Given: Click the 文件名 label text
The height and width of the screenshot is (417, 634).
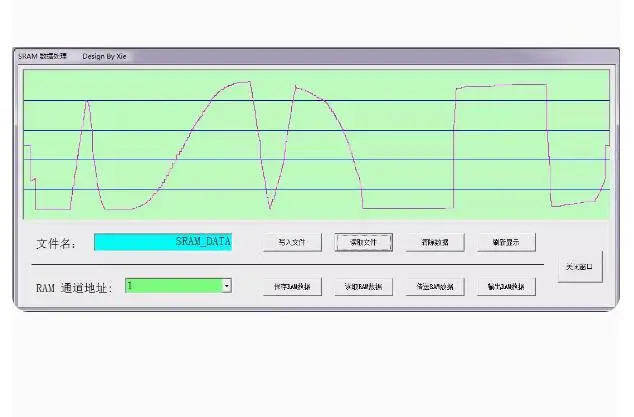Looking at the screenshot, I should click(x=56, y=243).
